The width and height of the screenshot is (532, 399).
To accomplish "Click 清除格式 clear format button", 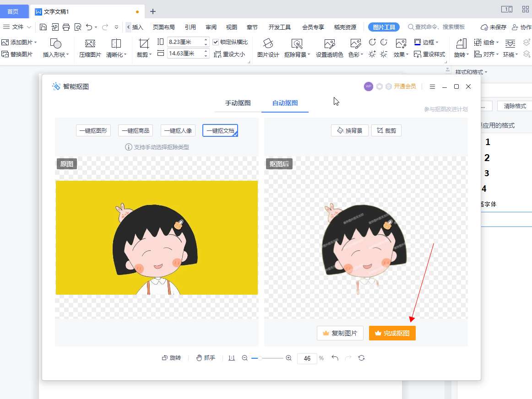I will [x=515, y=106].
